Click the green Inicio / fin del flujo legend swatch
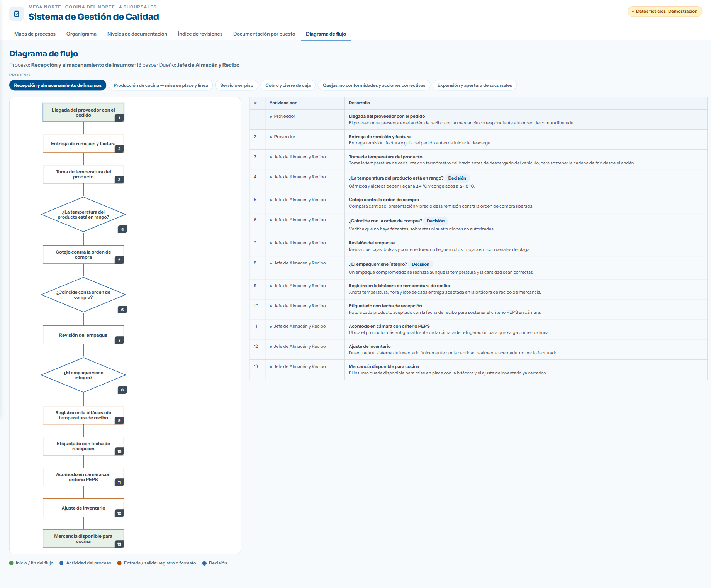The width and height of the screenshot is (711, 588). coord(11,563)
